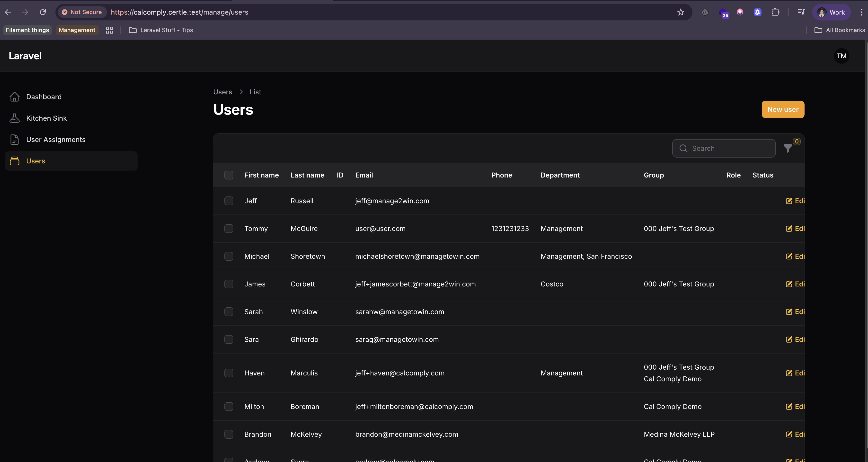Viewport: 868px width, 462px height.
Task: Click the edit icon for Jeff Russell
Action: (789, 201)
